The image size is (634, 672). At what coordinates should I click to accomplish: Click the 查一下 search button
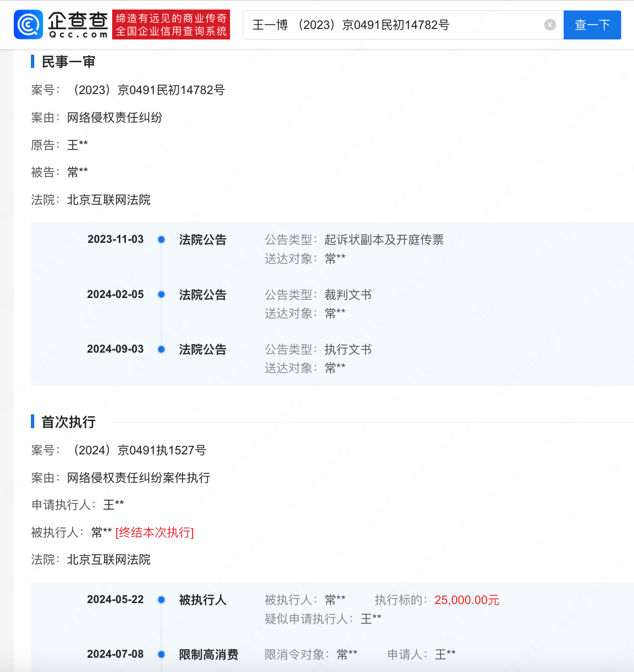592,25
